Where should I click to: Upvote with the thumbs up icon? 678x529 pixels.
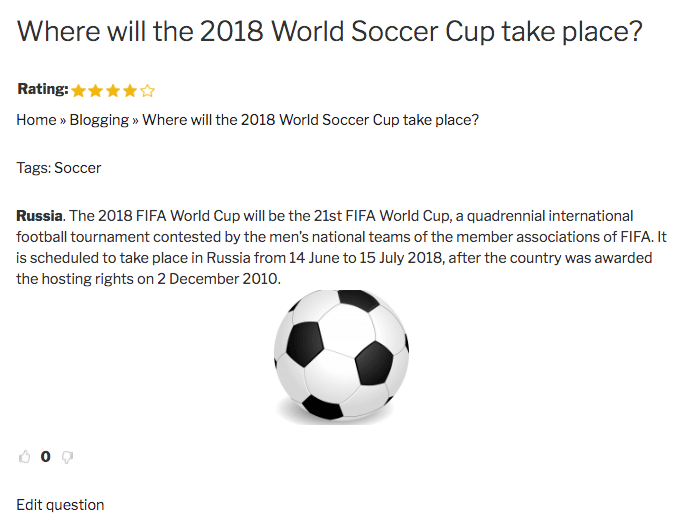point(25,457)
